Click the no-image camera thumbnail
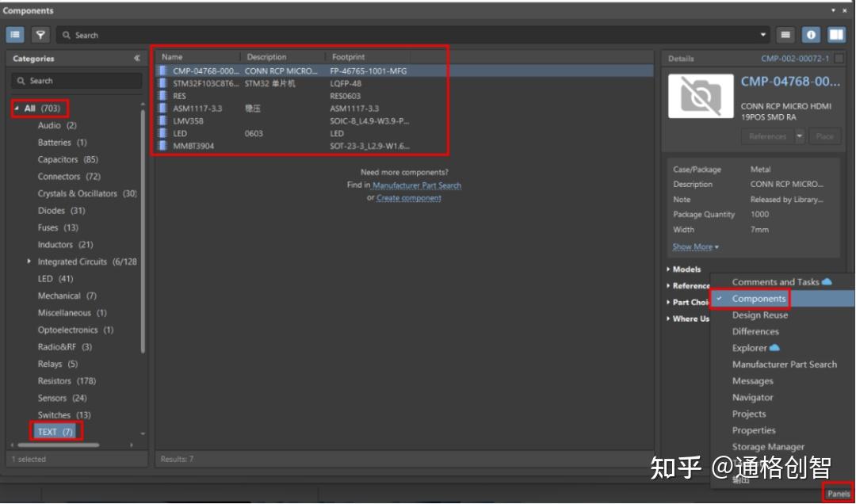This screenshot has width=856, height=504. coord(701,96)
